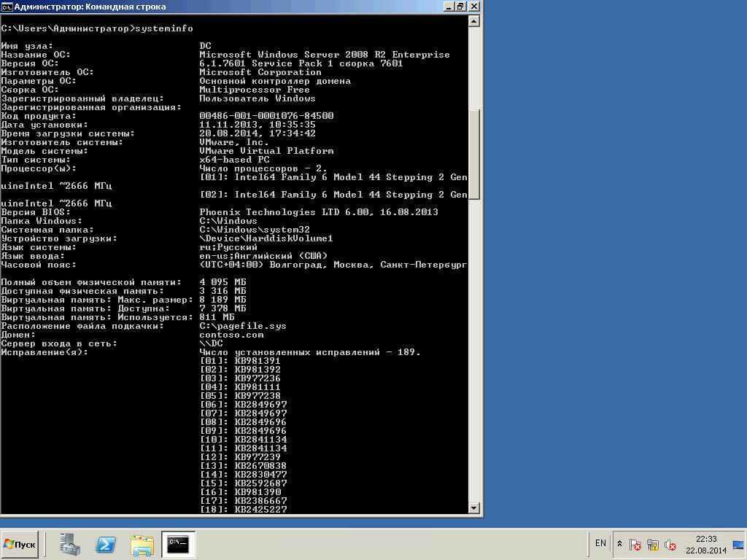
Task: Switch input language via EN indicator
Action: [600, 543]
